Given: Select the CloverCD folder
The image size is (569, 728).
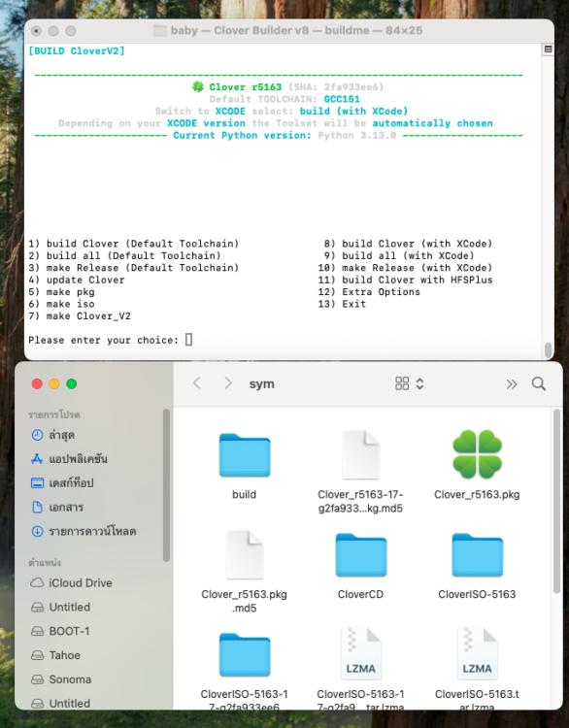Looking at the screenshot, I should tap(360, 555).
